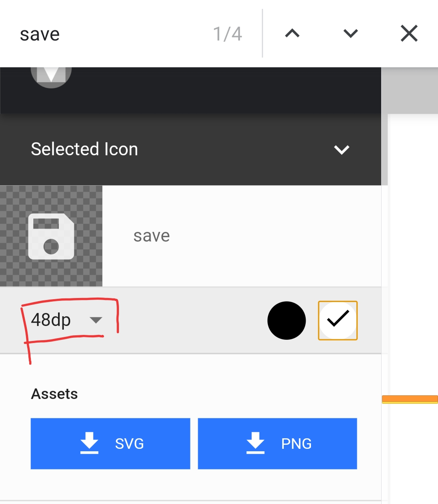Image resolution: width=438 pixels, height=504 pixels.
Task: Close the find-in-page bar
Action: coord(409,34)
